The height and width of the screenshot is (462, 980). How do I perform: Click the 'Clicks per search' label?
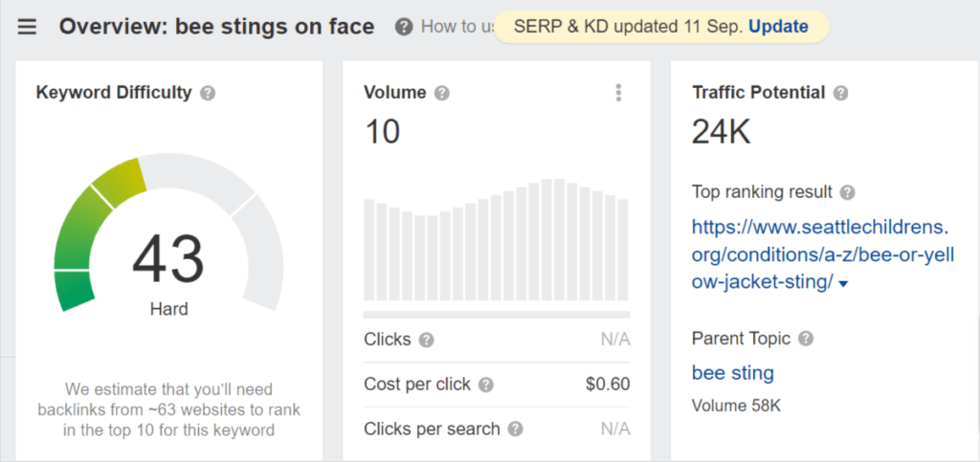click(x=432, y=429)
